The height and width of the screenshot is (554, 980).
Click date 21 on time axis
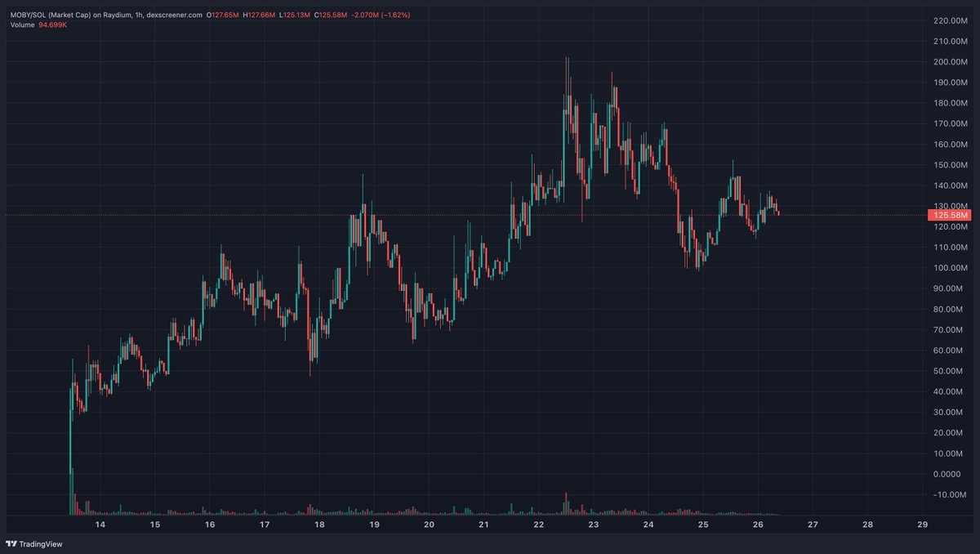(483, 525)
